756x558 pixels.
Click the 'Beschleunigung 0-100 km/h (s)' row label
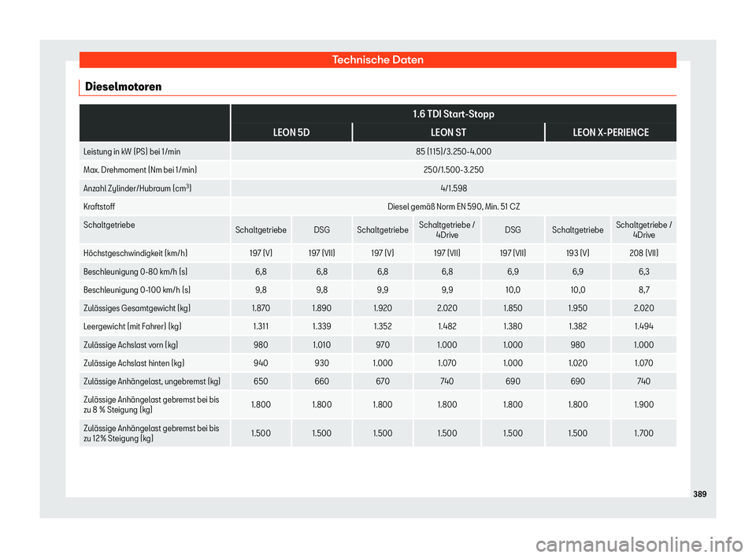[x=136, y=290]
